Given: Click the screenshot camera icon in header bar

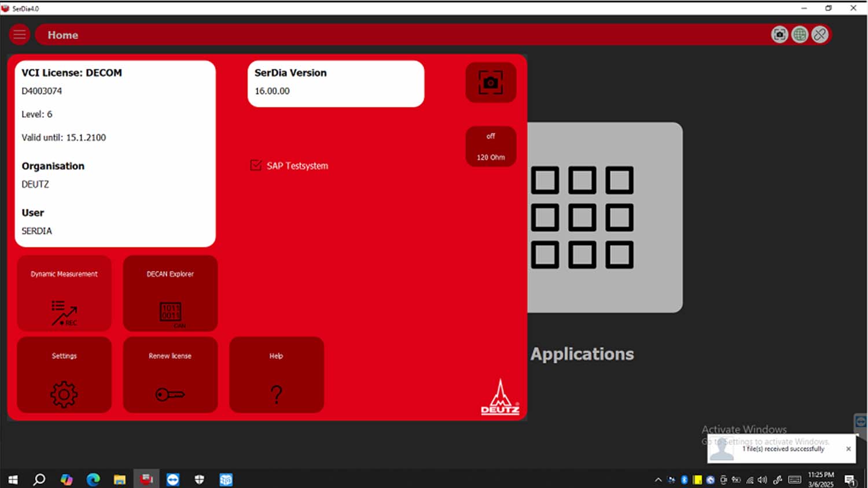Looking at the screenshot, I should [x=779, y=35].
